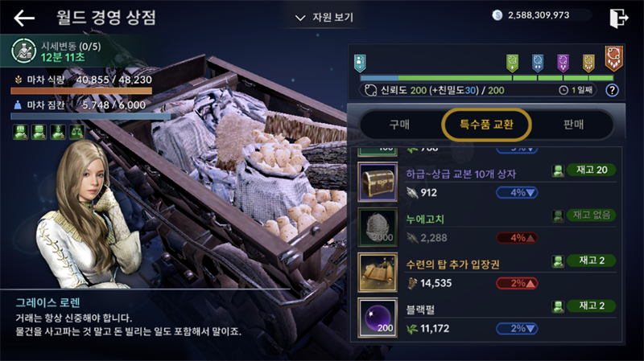This screenshot has height=361, width=644.
Task: Select the 블랙펄 item thumbnail
Action: 378,318
